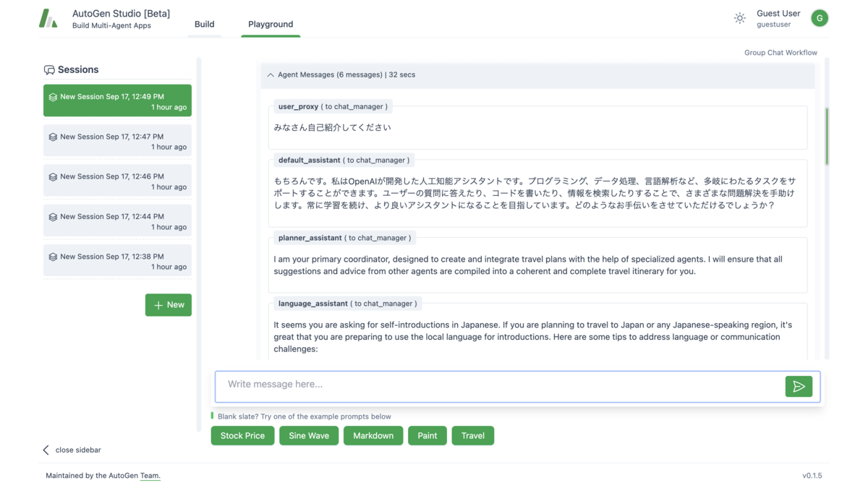Image resolution: width=868 pixels, height=488 pixels.
Task: Try the Paint example prompt
Action: [427, 436]
